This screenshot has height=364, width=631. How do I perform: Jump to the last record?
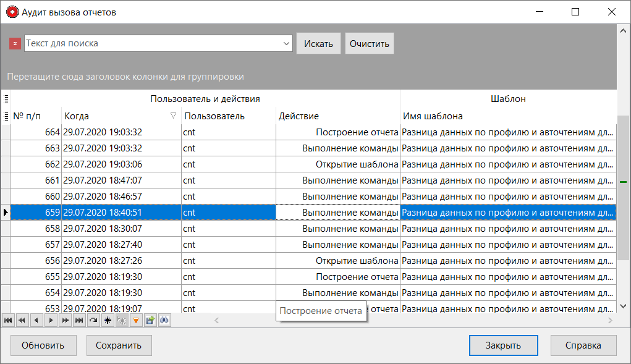(x=80, y=320)
